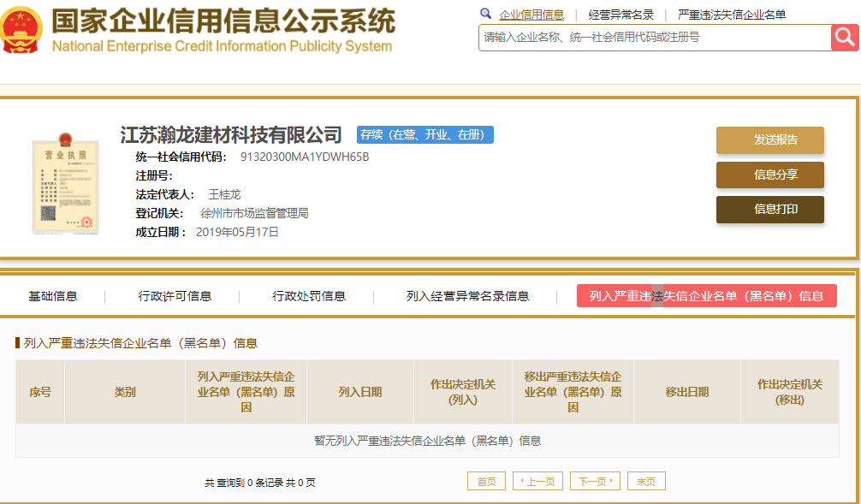Click the section heading 列入严重违法失信企业名单（黑名单）信息
This screenshot has width=861, height=504.
click(x=140, y=343)
